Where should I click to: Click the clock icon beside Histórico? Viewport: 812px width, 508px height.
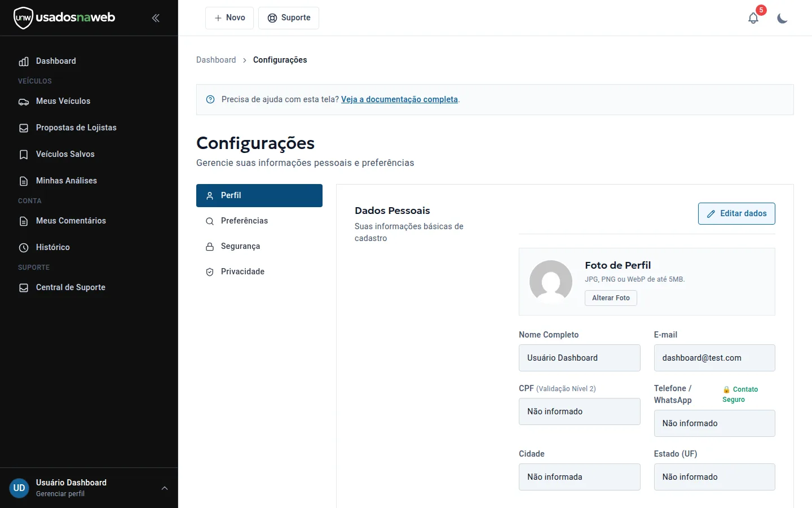(24, 248)
